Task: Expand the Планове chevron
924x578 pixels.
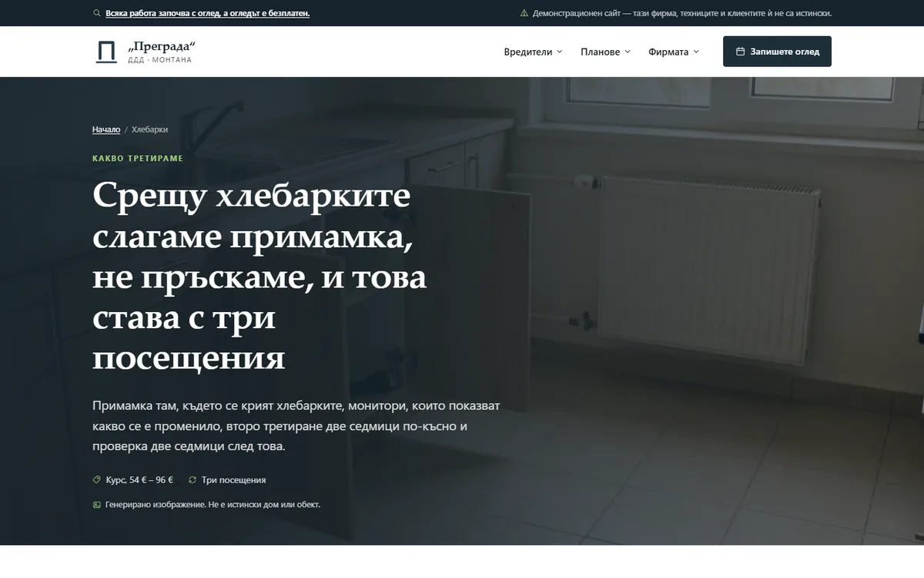Action: tap(628, 52)
